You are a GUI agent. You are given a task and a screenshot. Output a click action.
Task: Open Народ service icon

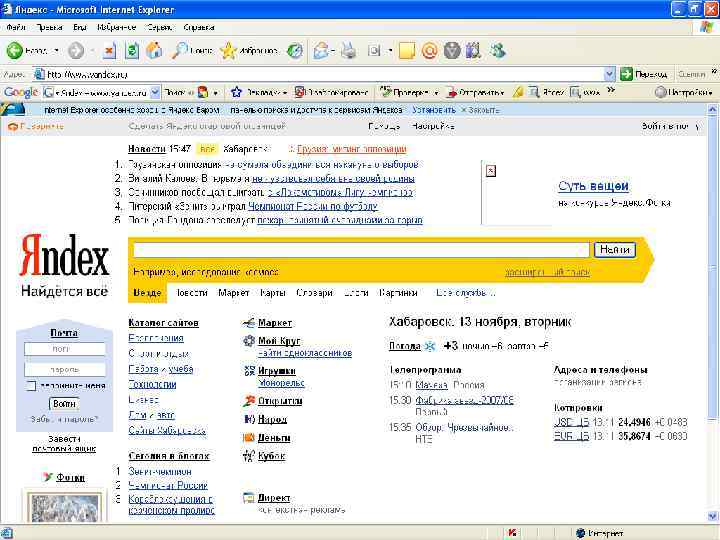point(249,419)
